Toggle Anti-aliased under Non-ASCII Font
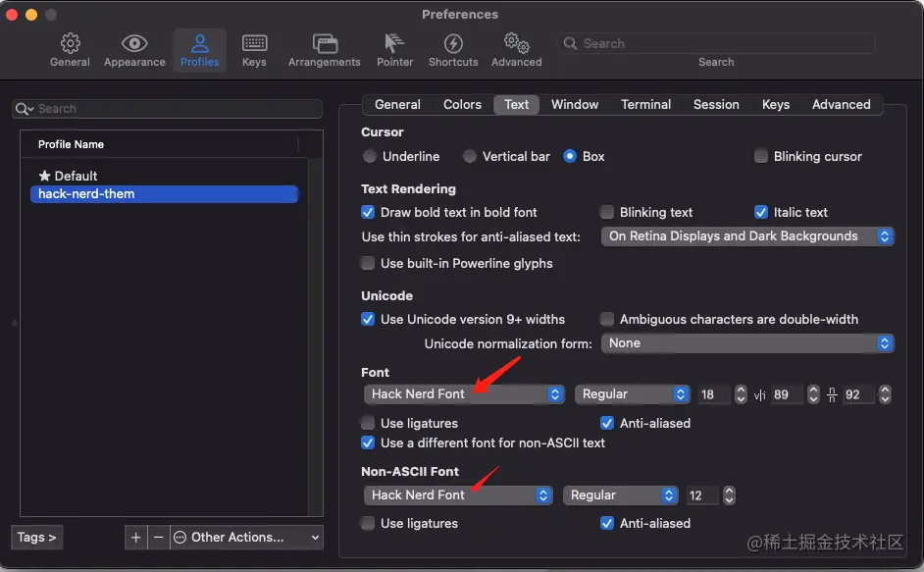Viewport: 924px width, 572px height. coord(606,523)
